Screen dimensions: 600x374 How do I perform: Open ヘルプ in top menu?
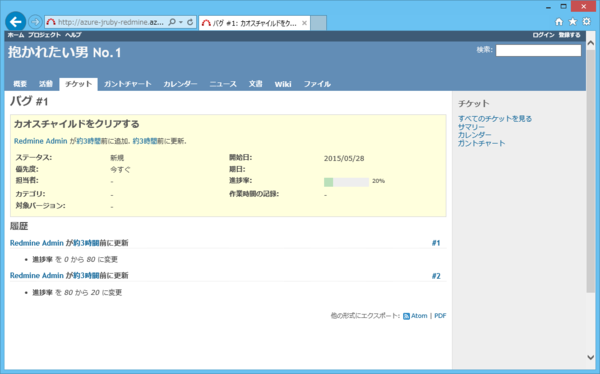[73, 35]
